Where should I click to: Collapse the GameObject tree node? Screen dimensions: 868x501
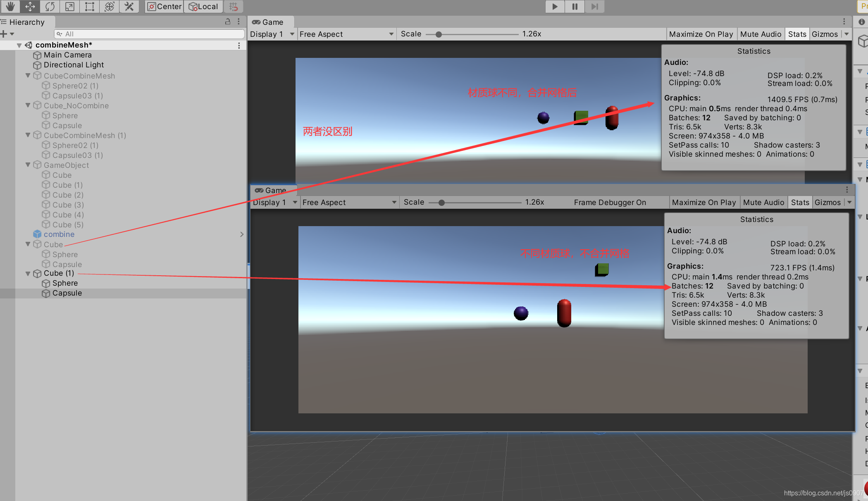click(x=28, y=165)
